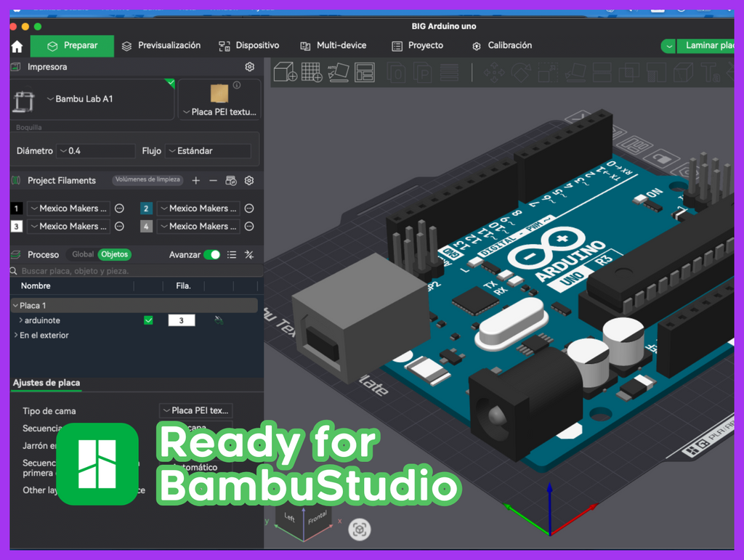This screenshot has width=744, height=560.
Task: Open filament 3 Mexico Makers dropdown
Action: click(68, 226)
